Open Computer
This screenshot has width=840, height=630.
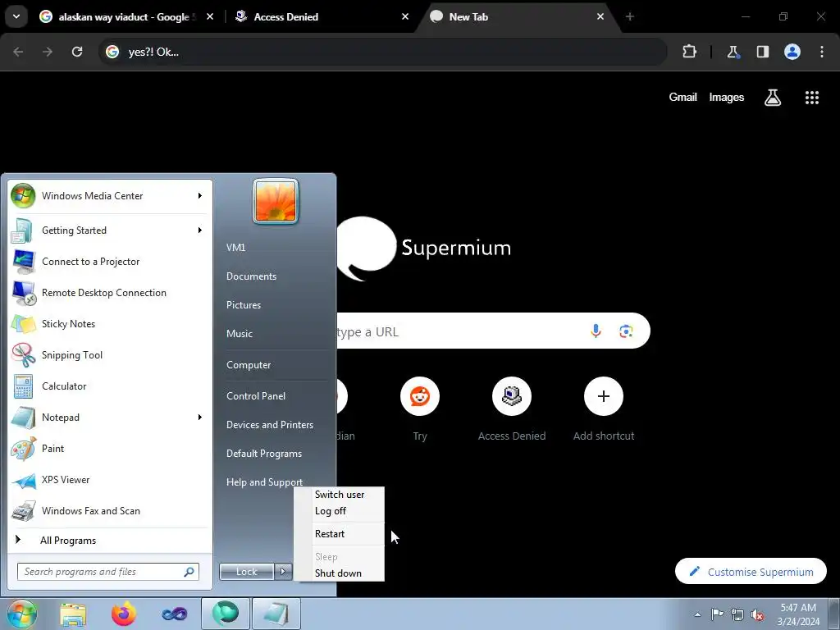point(249,365)
